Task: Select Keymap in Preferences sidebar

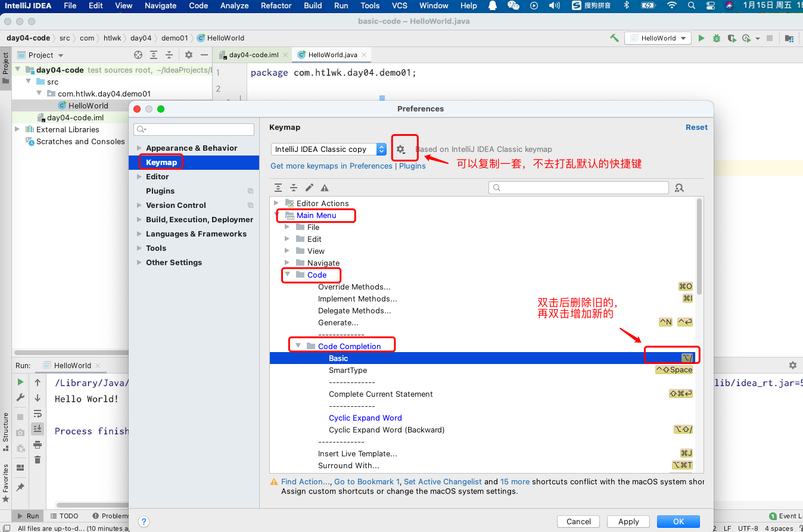Action: click(x=194, y=163)
